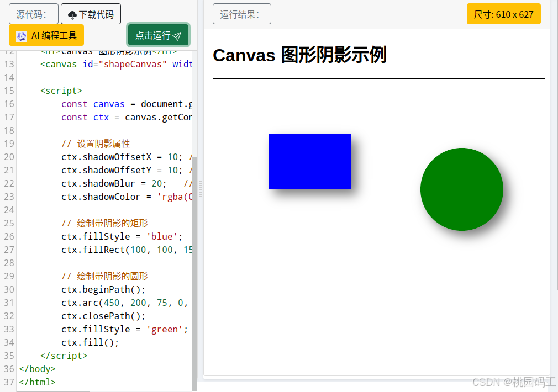
Task: Click the </html> closing tag
Action: pos(38,382)
